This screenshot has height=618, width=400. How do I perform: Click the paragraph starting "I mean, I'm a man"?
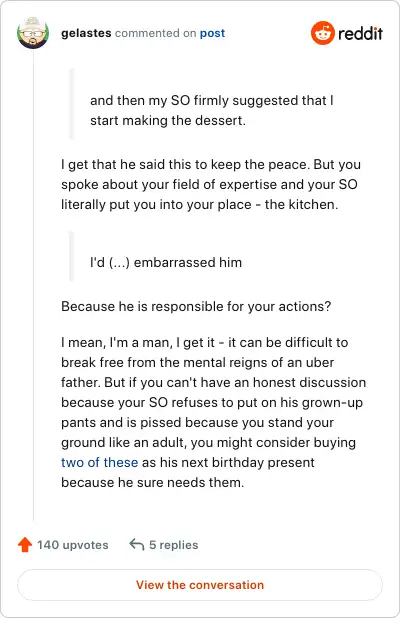[214, 412]
